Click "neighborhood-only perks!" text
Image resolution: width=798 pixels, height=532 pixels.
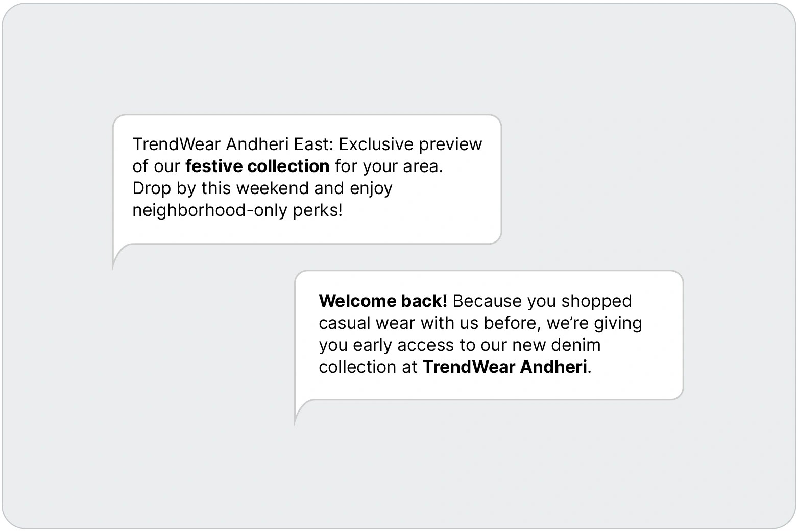pos(237,210)
